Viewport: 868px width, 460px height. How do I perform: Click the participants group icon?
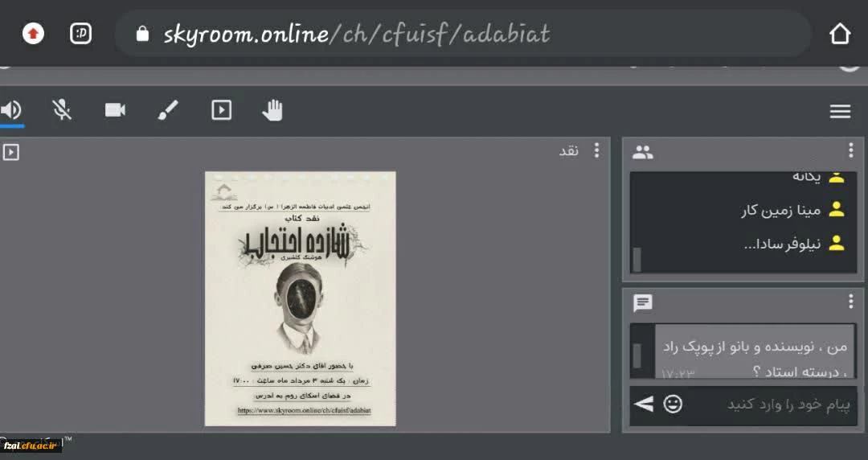(643, 151)
